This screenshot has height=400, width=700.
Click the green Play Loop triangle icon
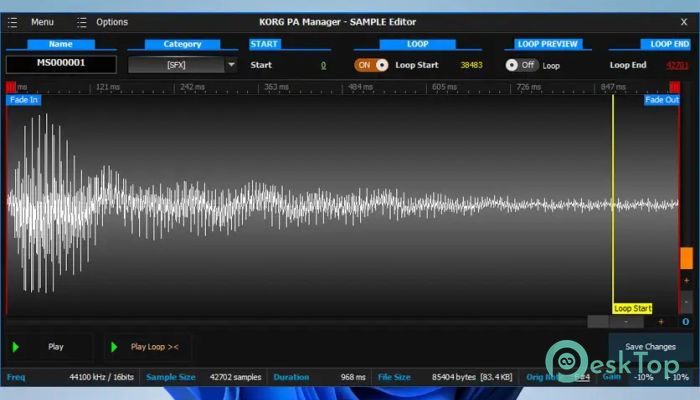pos(114,347)
